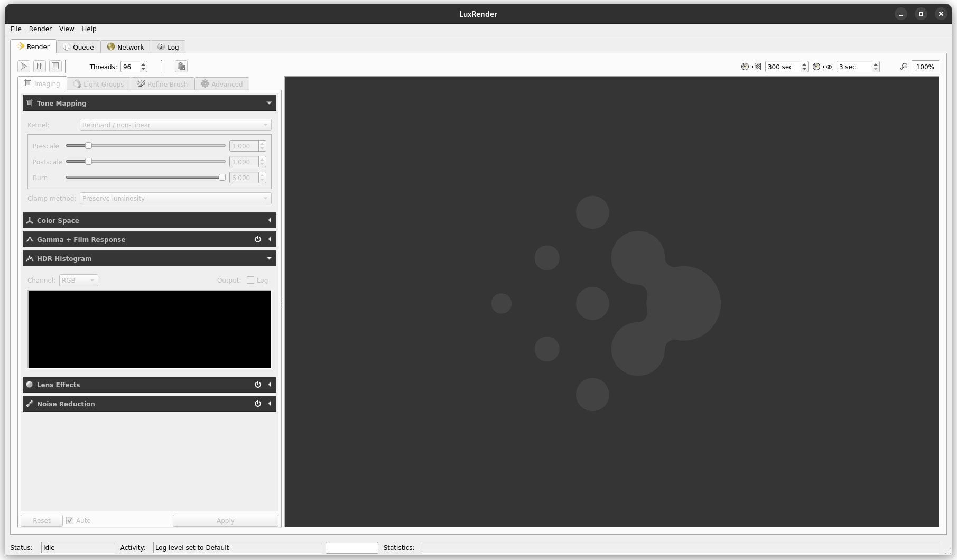Expand the Gamma + Film Response panel

pyautogui.click(x=270, y=239)
